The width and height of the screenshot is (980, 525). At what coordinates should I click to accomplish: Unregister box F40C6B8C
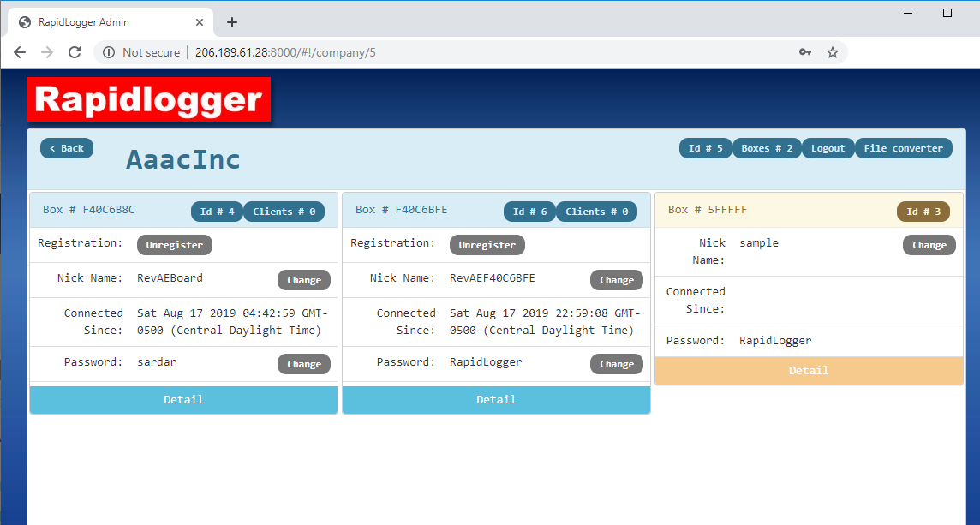pyautogui.click(x=175, y=245)
